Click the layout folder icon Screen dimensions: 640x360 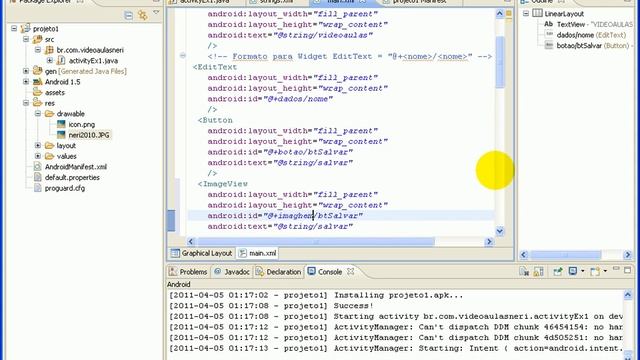click(49, 145)
